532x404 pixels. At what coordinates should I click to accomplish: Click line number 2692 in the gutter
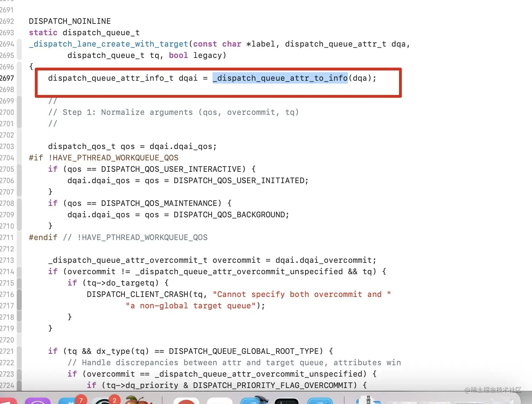pyautogui.click(x=8, y=21)
